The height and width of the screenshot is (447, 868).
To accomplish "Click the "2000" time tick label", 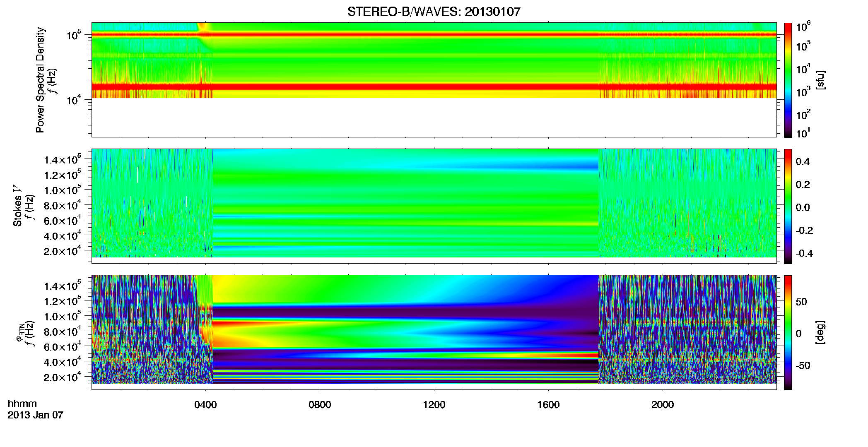I will pyautogui.click(x=663, y=405).
